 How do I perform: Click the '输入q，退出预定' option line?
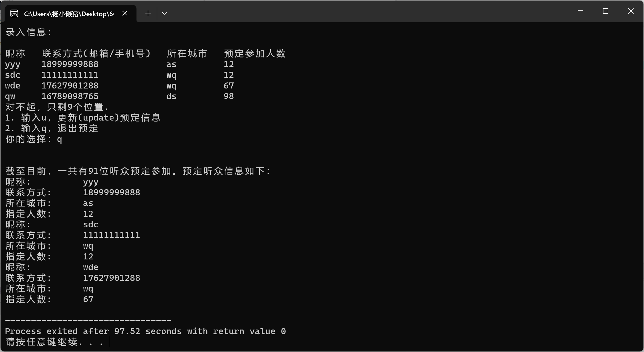pyautogui.click(x=52, y=128)
